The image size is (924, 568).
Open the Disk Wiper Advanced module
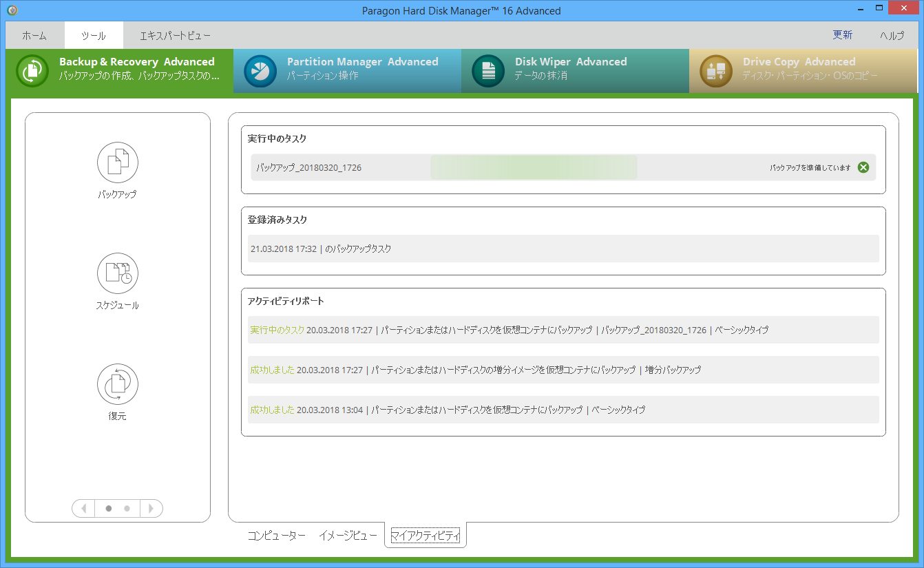click(x=575, y=71)
